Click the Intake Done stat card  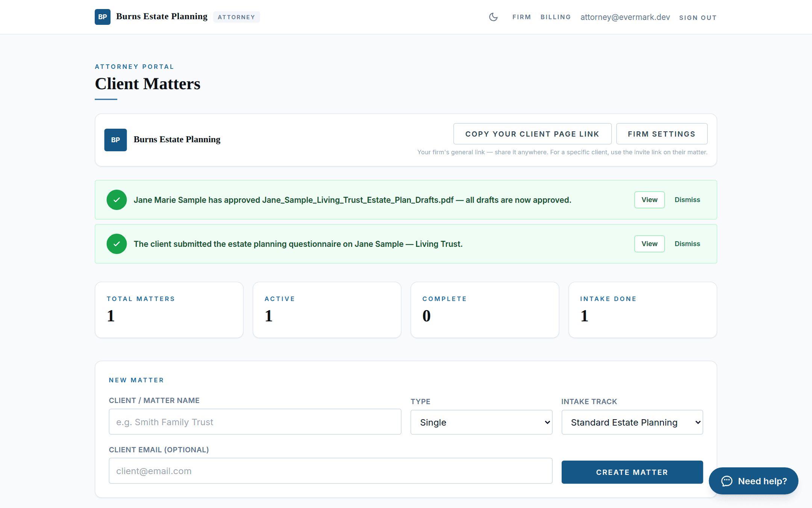tap(643, 310)
